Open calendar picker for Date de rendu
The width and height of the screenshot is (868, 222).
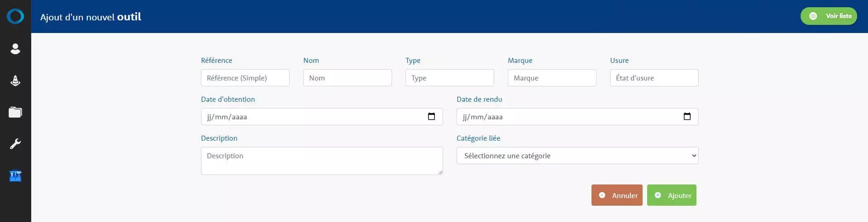[x=687, y=117]
